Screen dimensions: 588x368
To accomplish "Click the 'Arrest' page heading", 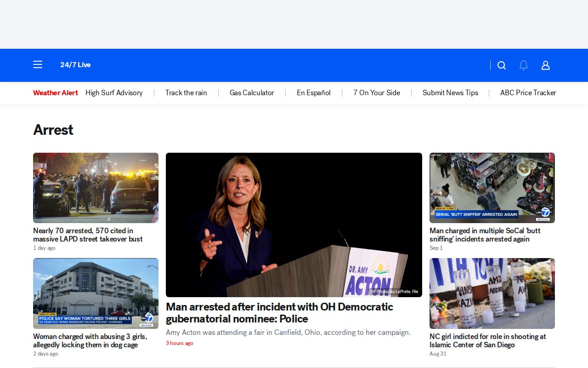I will pyautogui.click(x=53, y=130).
